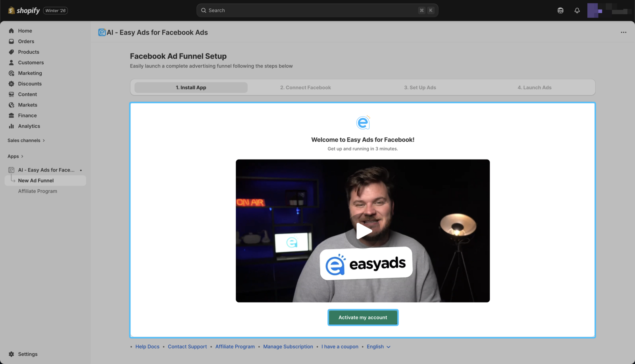Click the notifications bell icon
Image resolution: width=635 pixels, height=364 pixels.
coord(577,10)
